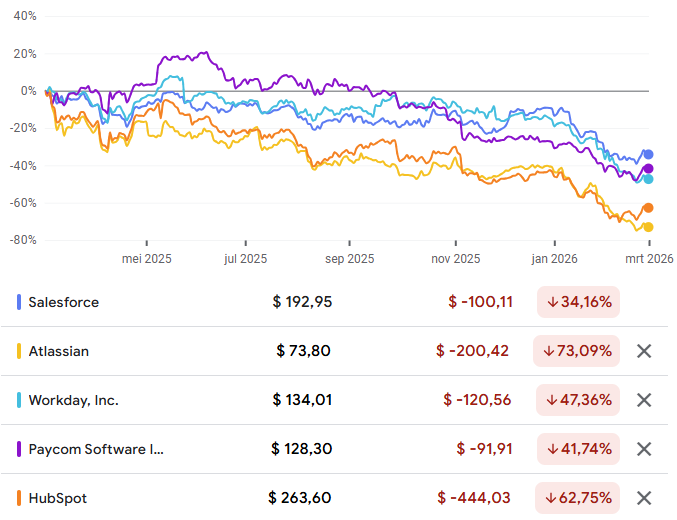Open the HubSpot stock name link
Viewport: 677px width, 520px height.
coord(58,498)
